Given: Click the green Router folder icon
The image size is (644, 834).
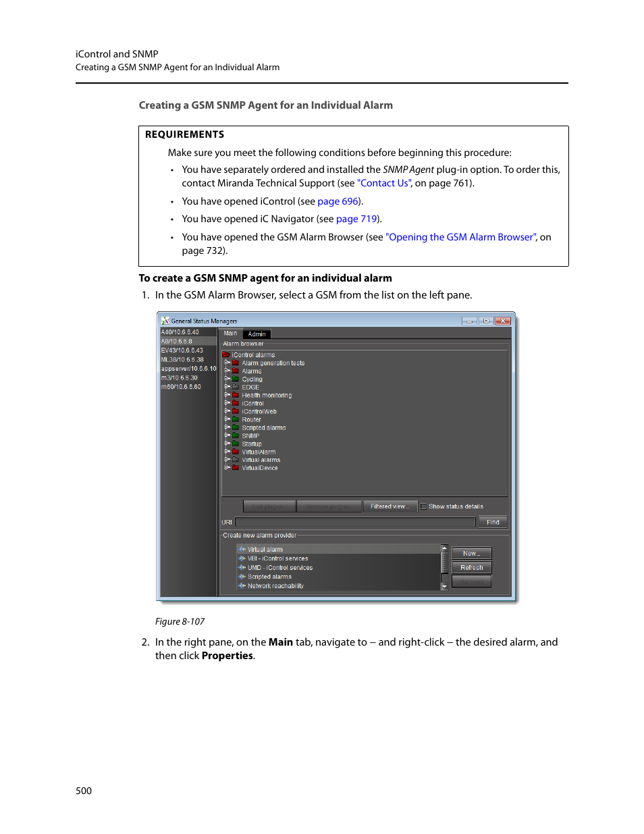Looking at the screenshot, I should point(236,419).
